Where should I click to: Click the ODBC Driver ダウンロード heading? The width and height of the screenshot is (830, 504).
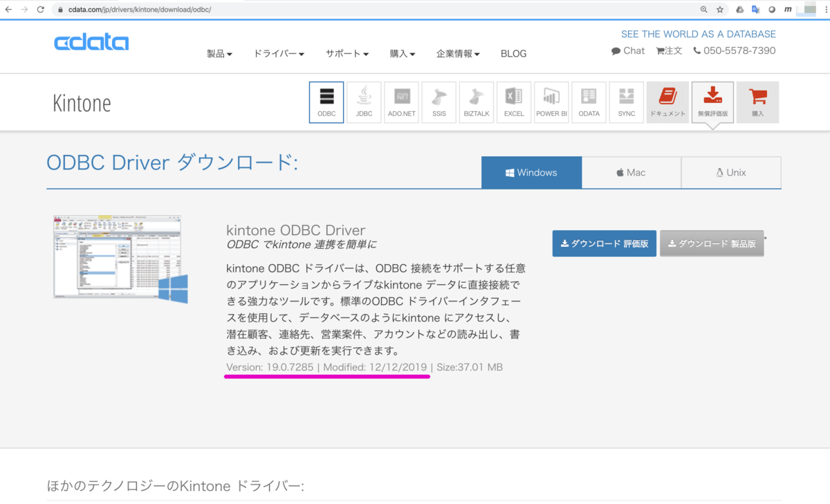coord(172,163)
